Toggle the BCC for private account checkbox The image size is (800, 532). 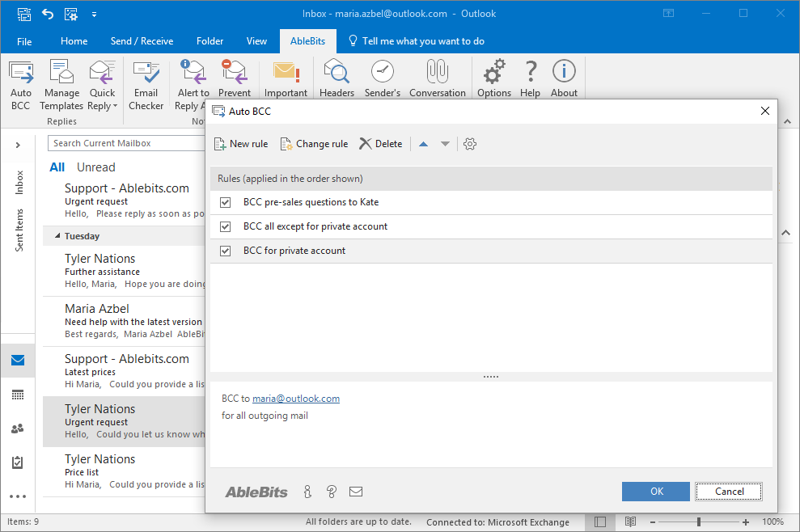[225, 251]
